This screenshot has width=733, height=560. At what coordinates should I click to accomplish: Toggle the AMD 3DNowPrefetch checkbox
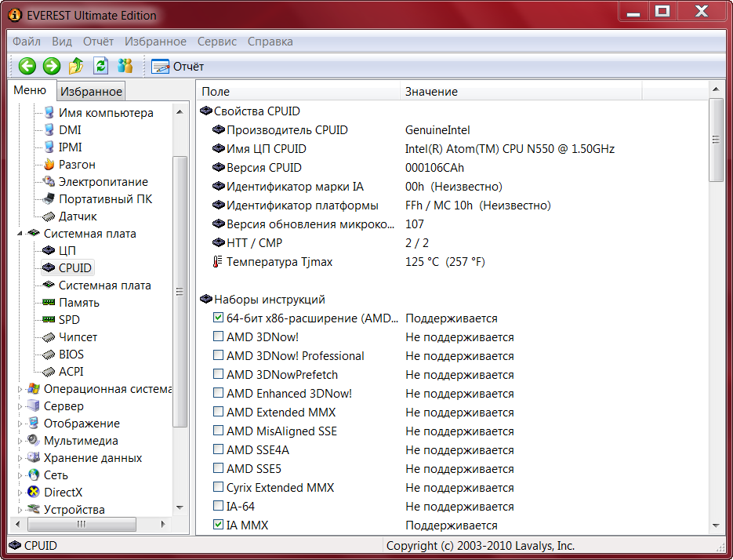click(x=218, y=373)
